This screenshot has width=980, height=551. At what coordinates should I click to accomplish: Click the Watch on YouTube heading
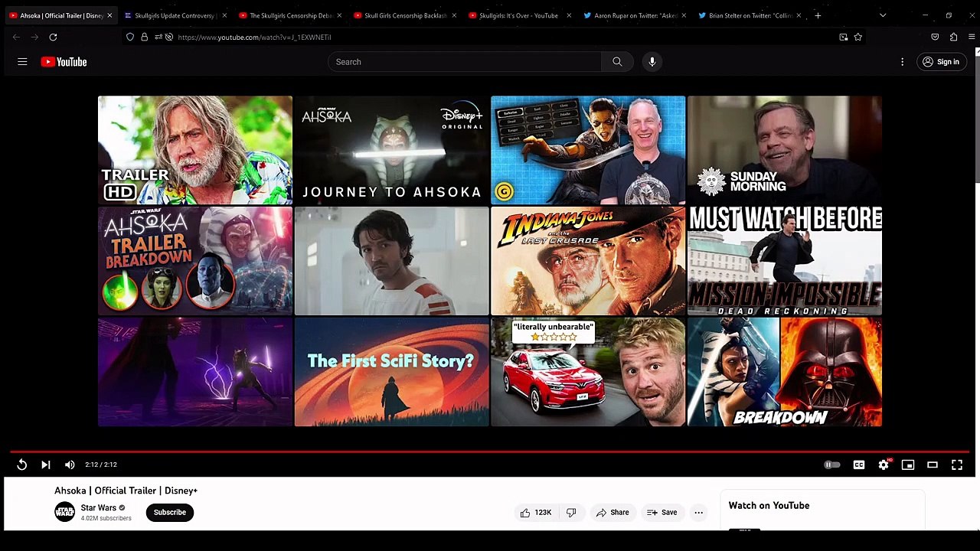[769, 506]
